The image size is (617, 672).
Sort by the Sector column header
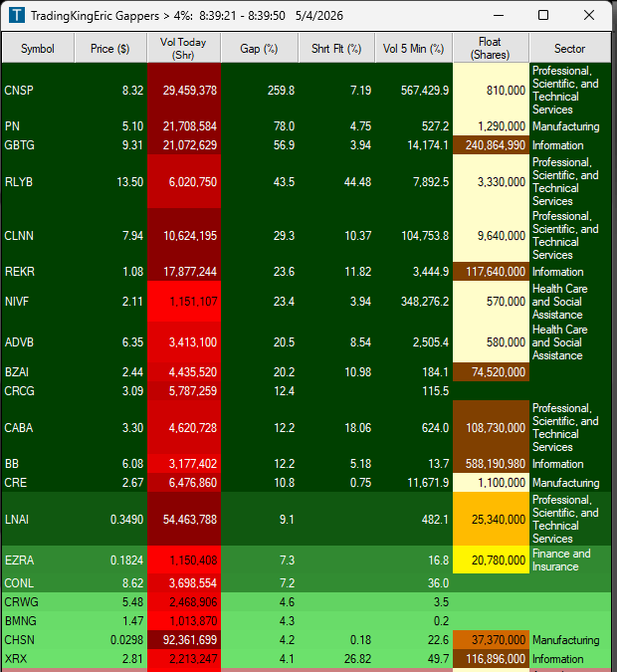[x=570, y=49]
